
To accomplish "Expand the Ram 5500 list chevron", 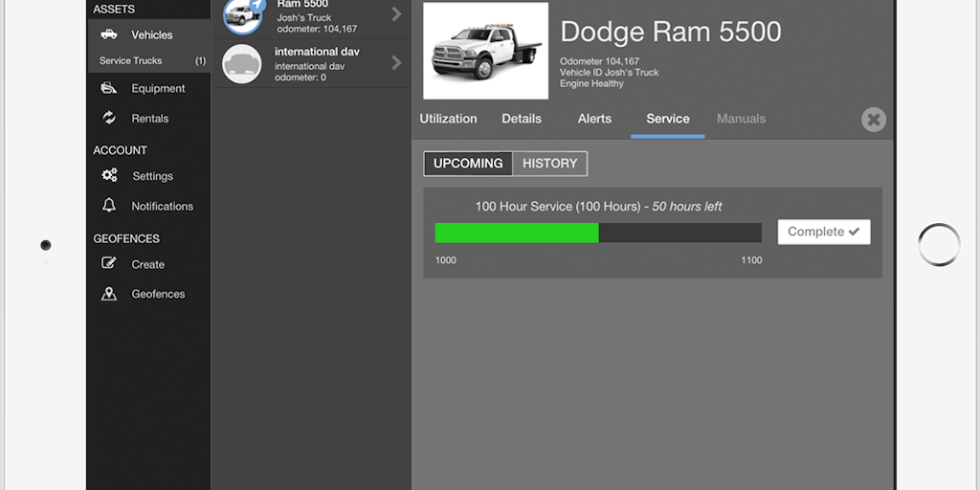I will (x=396, y=13).
